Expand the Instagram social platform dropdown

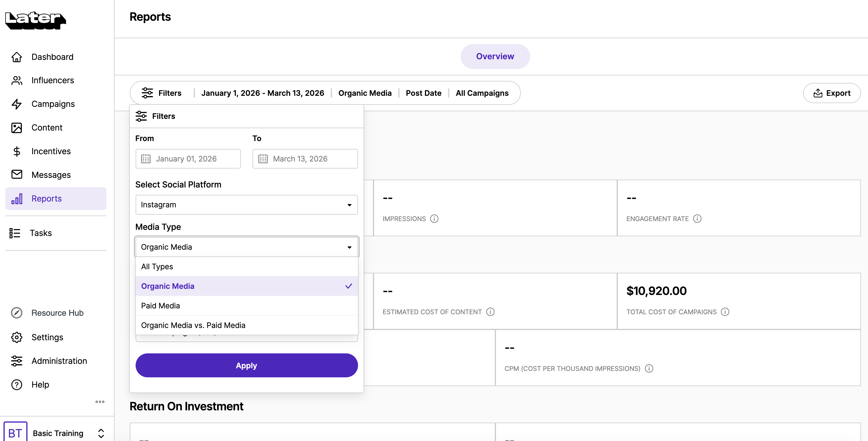(x=246, y=205)
